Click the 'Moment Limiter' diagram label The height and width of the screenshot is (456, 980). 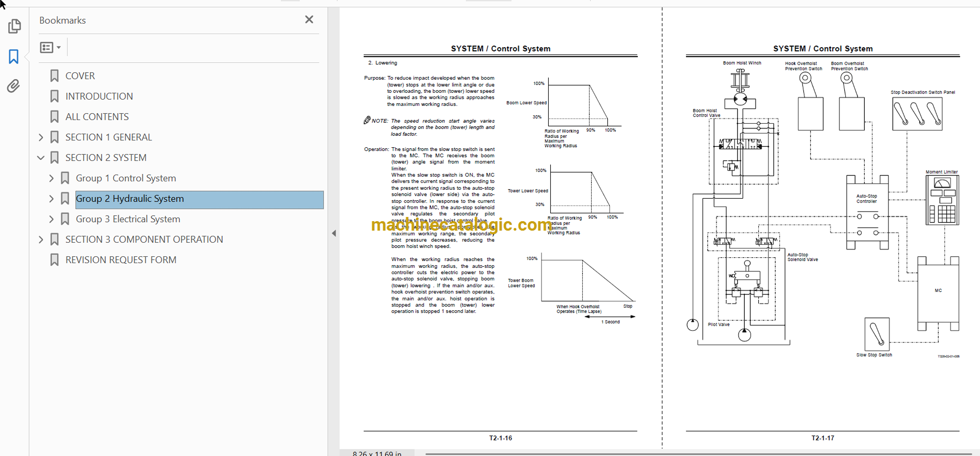[941, 172]
